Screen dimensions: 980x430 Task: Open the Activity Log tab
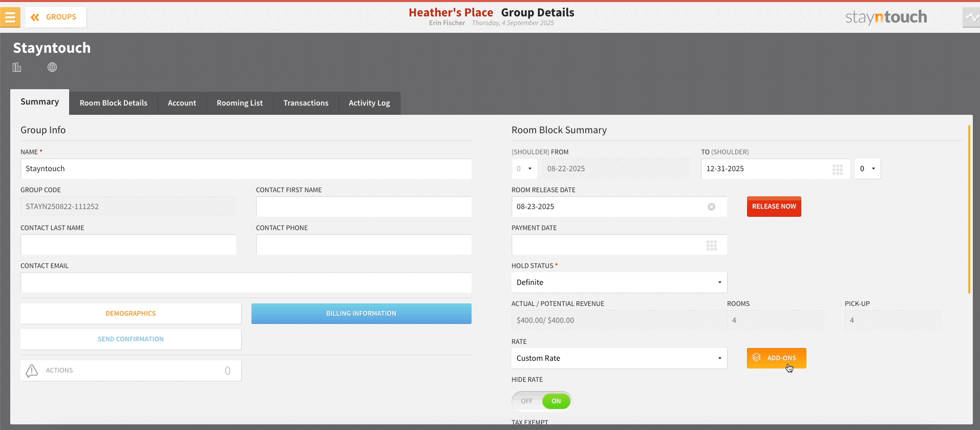pyautogui.click(x=369, y=103)
